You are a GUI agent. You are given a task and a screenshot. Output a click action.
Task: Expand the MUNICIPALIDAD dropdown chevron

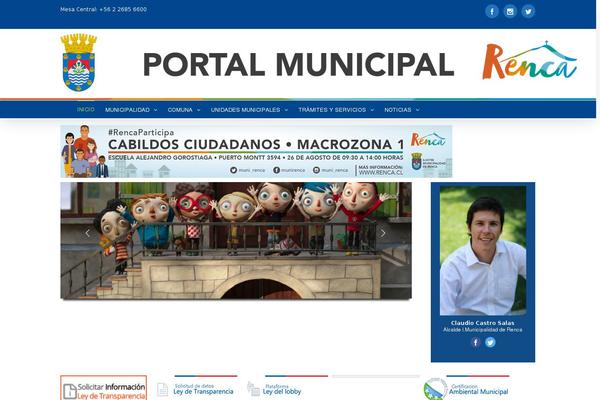tap(155, 110)
